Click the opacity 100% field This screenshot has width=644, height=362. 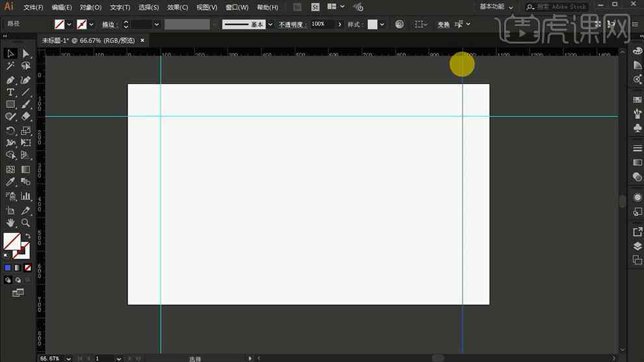(x=323, y=24)
